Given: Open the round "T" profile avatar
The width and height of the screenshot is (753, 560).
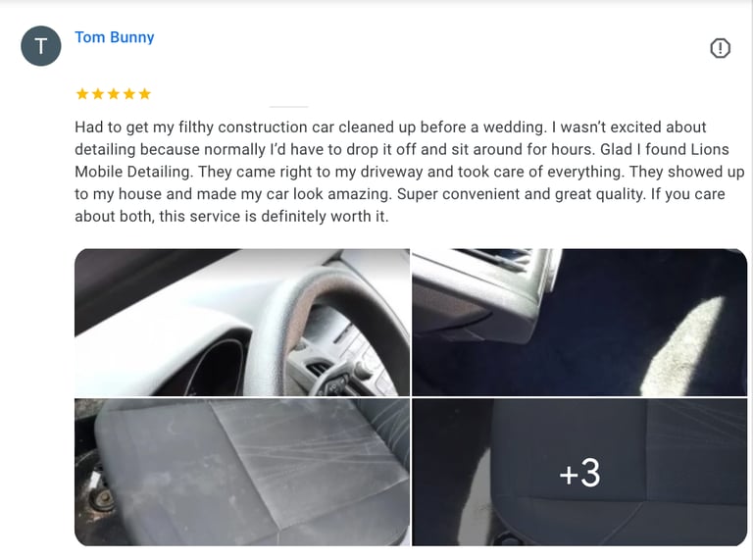Looking at the screenshot, I should click(41, 46).
